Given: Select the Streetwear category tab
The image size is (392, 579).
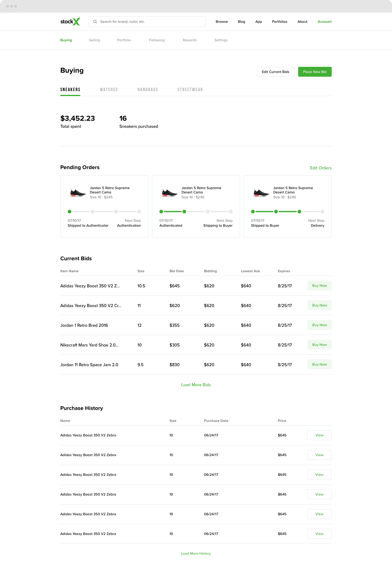Looking at the screenshot, I should pyautogui.click(x=190, y=90).
